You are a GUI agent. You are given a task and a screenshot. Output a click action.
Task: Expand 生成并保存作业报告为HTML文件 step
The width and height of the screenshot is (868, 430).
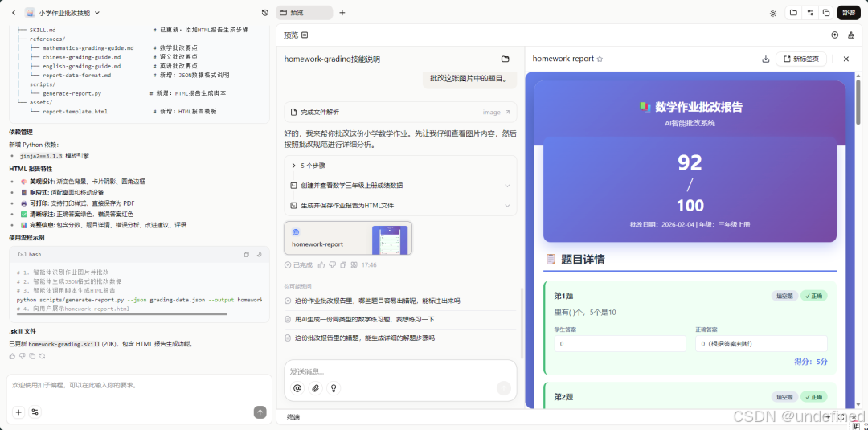coord(400,205)
